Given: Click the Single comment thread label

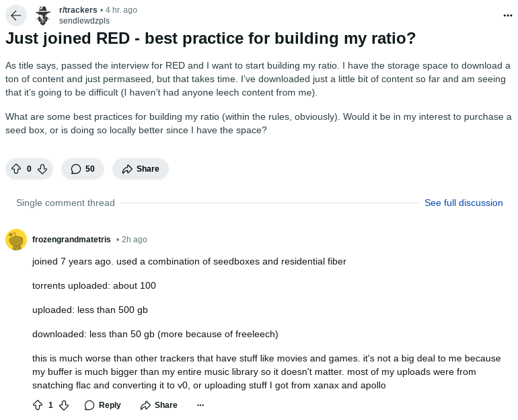Looking at the screenshot, I should pyautogui.click(x=65, y=203).
